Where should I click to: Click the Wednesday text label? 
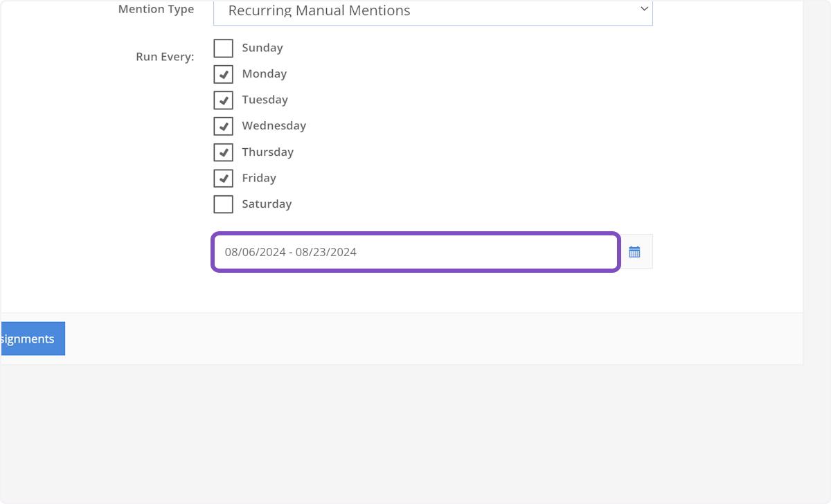point(274,126)
